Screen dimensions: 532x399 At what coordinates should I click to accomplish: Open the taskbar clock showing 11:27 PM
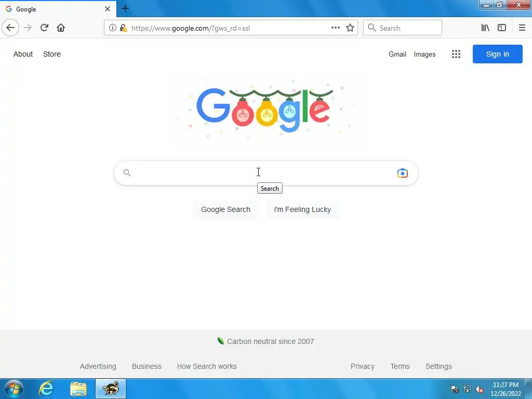pos(506,389)
